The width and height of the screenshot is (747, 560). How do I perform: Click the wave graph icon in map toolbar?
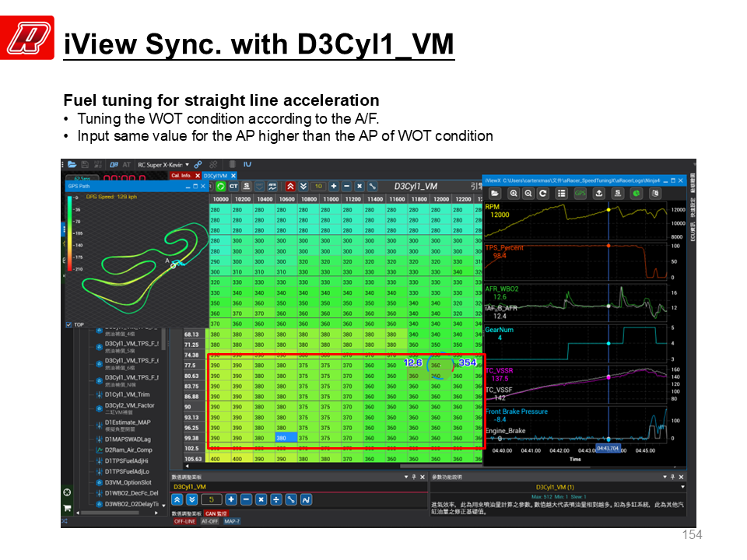(x=272, y=186)
